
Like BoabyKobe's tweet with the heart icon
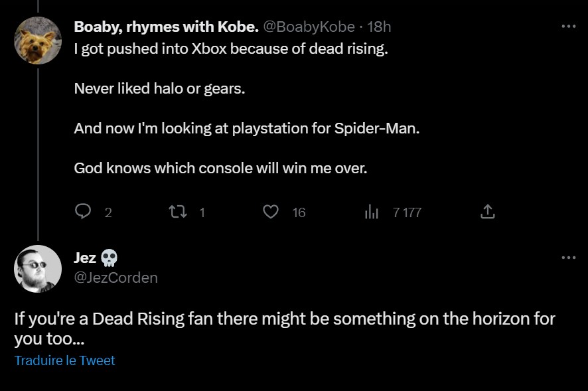click(x=271, y=211)
